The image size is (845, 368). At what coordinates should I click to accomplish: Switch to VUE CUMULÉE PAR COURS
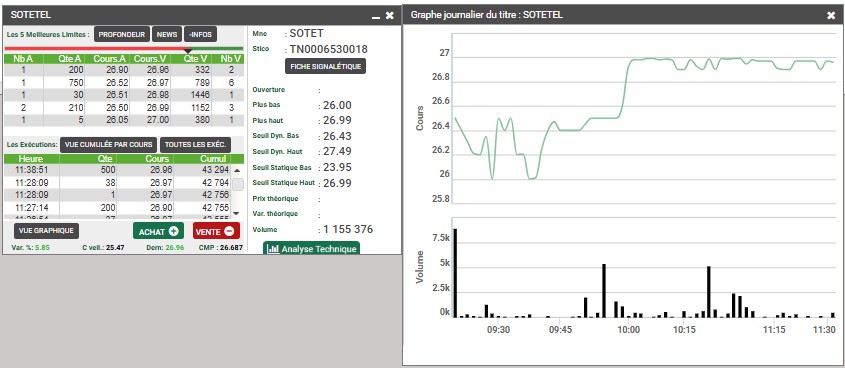pos(108,145)
